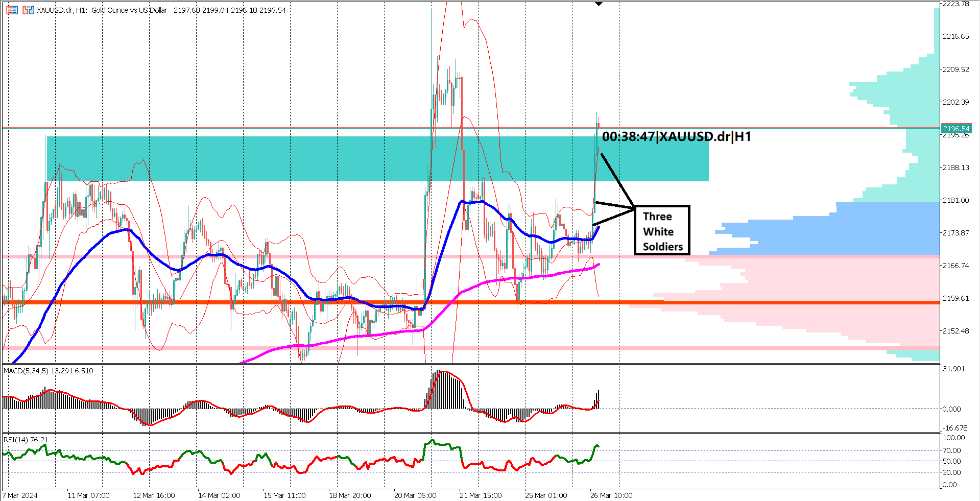980x501 pixels.
Task: Click the market depth panel icon
Action: pyautogui.click(x=11, y=9)
